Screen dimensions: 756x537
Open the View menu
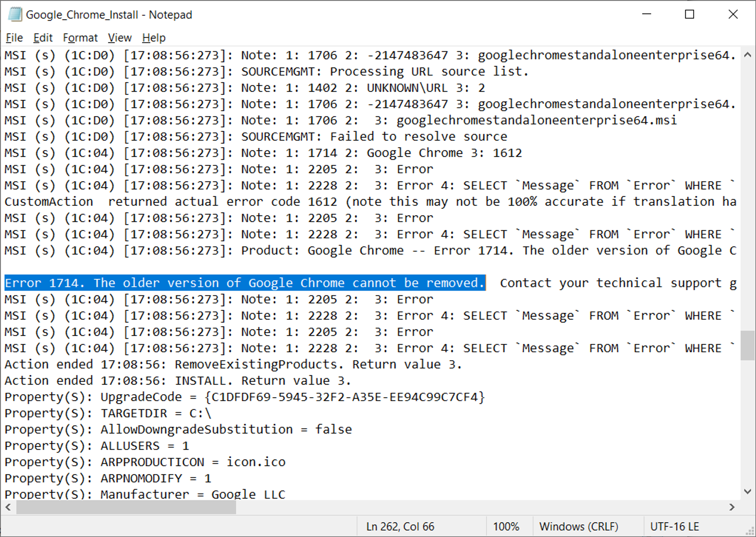pos(120,38)
